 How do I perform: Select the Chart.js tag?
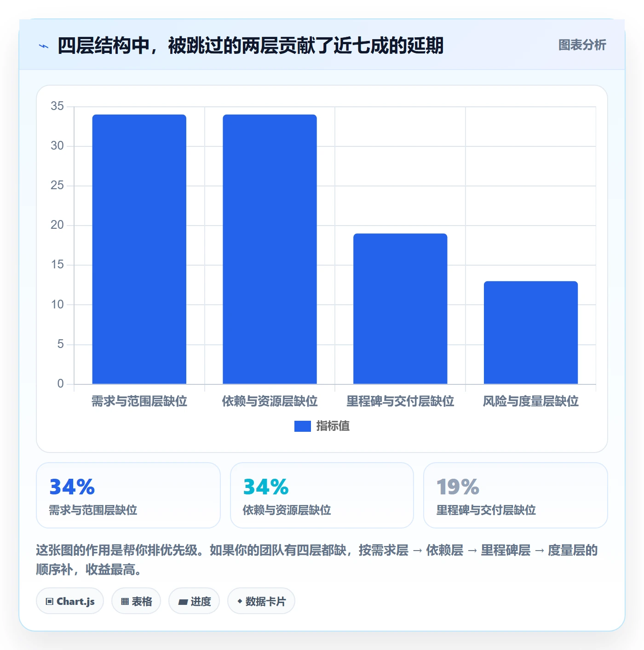coord(70,601)
